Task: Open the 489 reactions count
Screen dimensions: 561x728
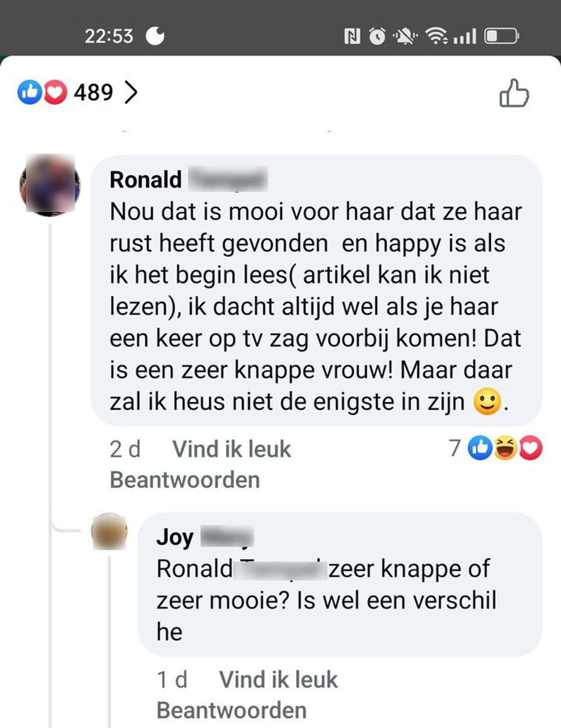Action: 93,92
